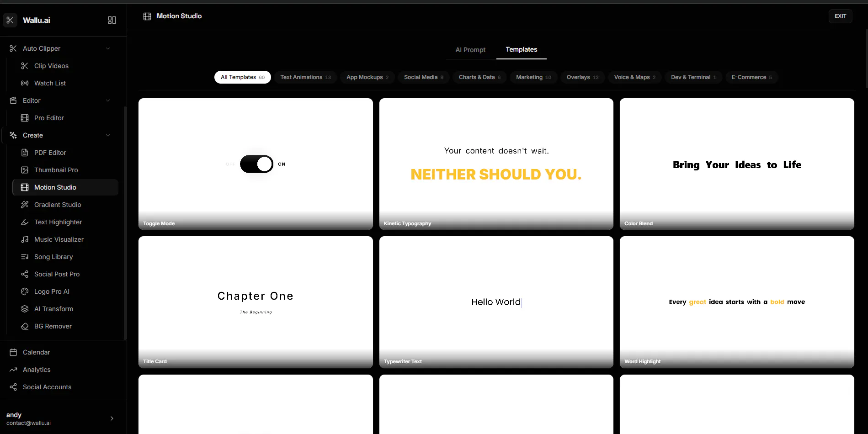Open the Color Blend template
Screen dimensions: 868x434
click(x=737, y=164)
